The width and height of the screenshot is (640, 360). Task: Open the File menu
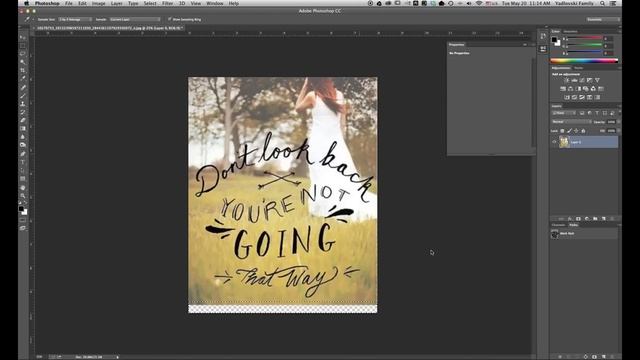(x=69, y=3)
